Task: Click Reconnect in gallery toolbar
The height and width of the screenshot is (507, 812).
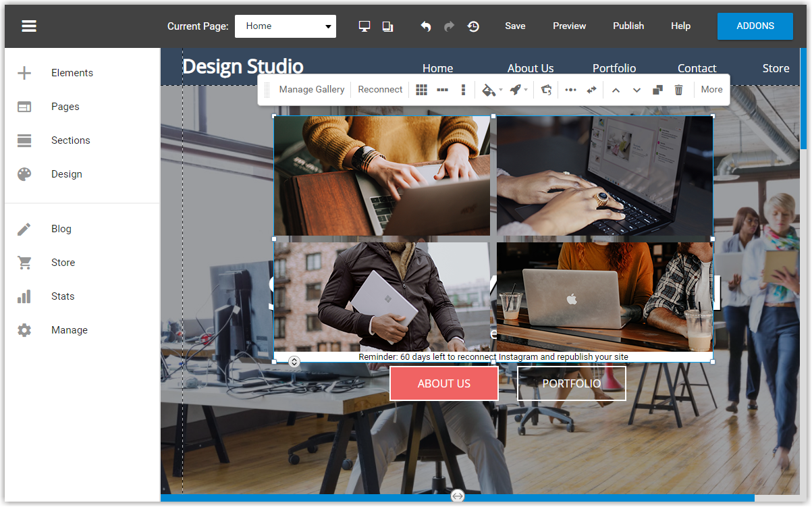Action: [x=380, y=90]
